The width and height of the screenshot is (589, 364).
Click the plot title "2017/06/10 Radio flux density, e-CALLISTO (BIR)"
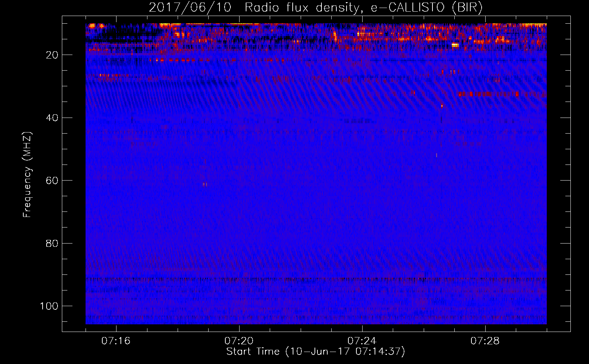[316, 7]
